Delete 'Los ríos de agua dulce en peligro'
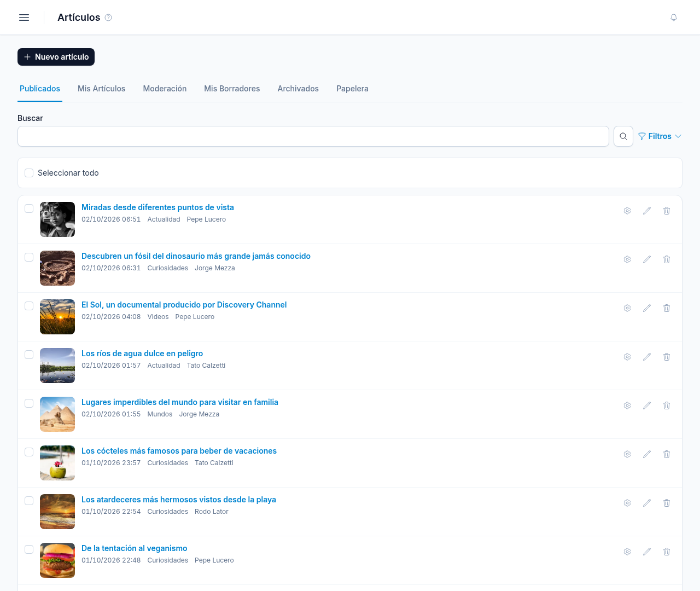This screenshot has width=700, height=591. pyautogui.click(x=667, y=357)
